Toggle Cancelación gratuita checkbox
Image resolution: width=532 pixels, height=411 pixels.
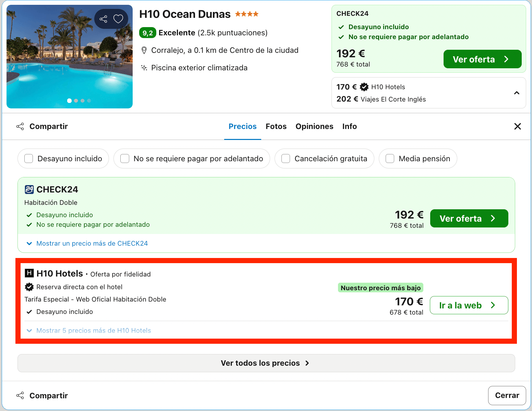(286, 158)
